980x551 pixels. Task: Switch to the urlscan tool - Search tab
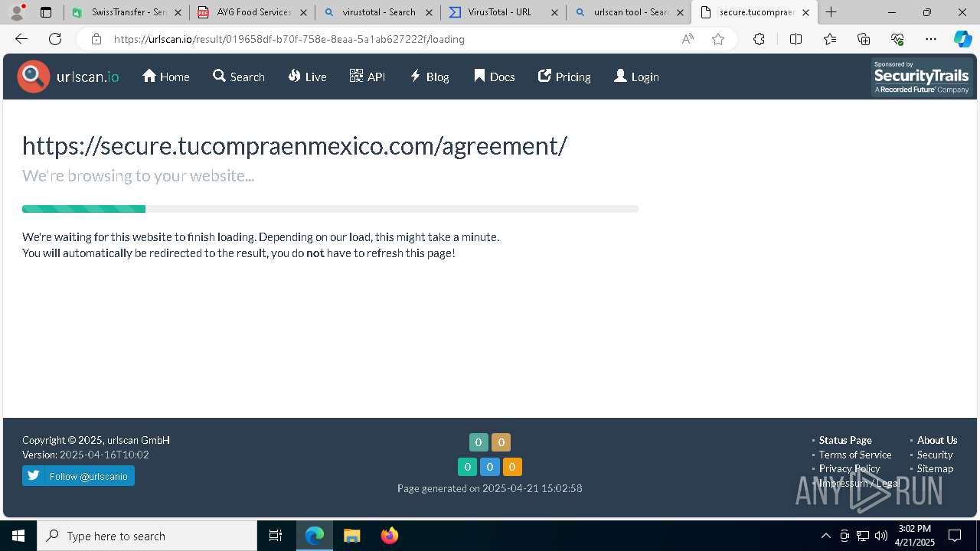pos(629,12)
